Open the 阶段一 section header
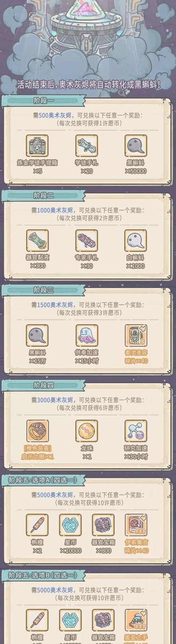The image size is (176, 644). (44, 101)
